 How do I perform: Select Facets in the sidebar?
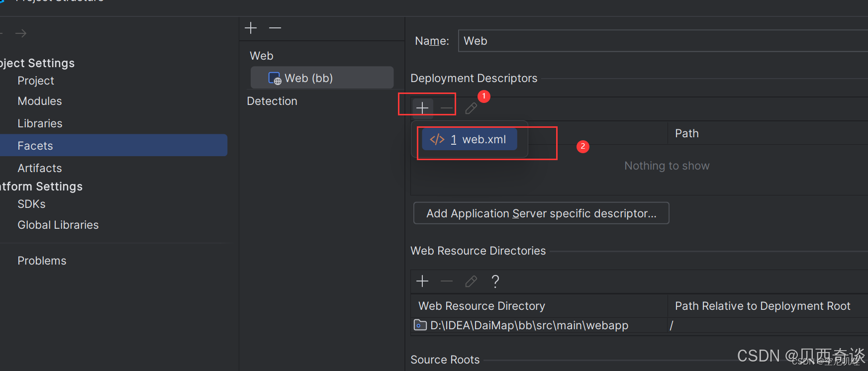pos(35,146)
